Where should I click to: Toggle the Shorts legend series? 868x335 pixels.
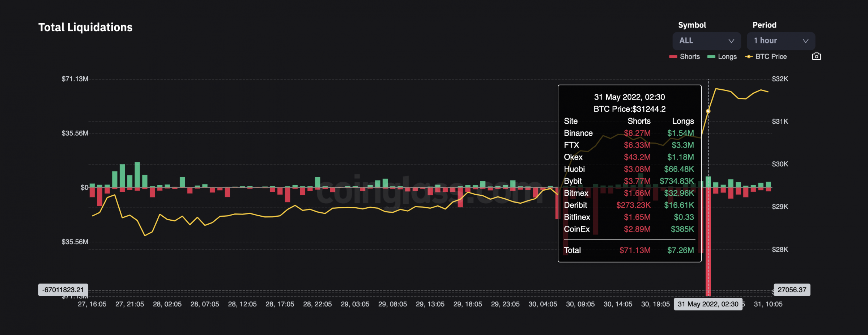[685, 57]
